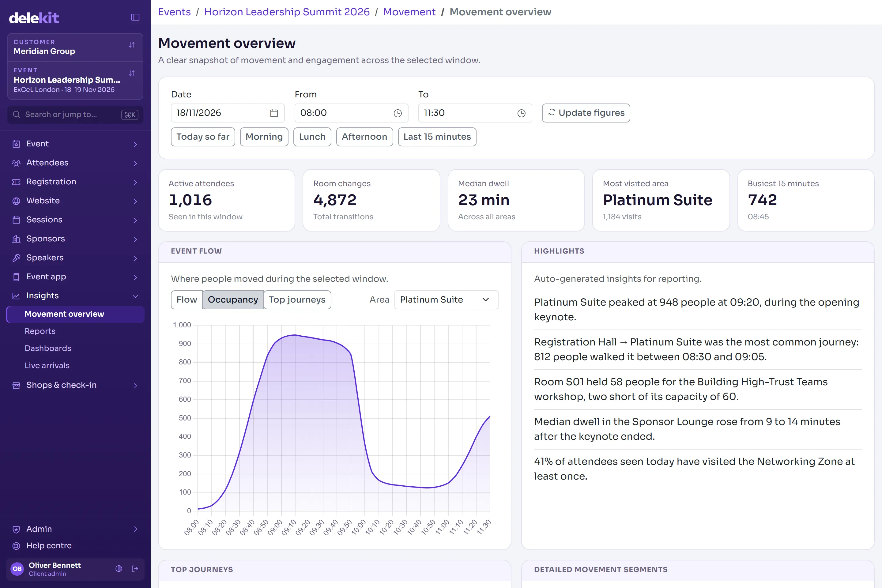
Task: Click the From time field 08:00
Action: click(x=351, y=113)
